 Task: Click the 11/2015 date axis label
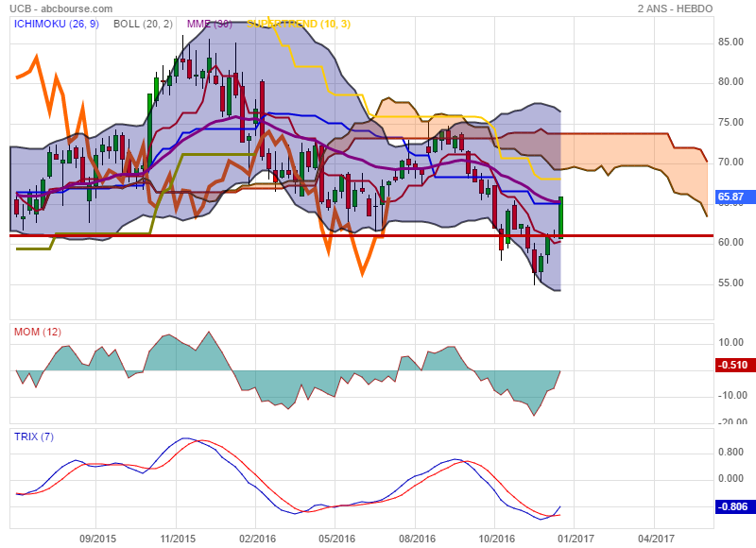[178, 539]
